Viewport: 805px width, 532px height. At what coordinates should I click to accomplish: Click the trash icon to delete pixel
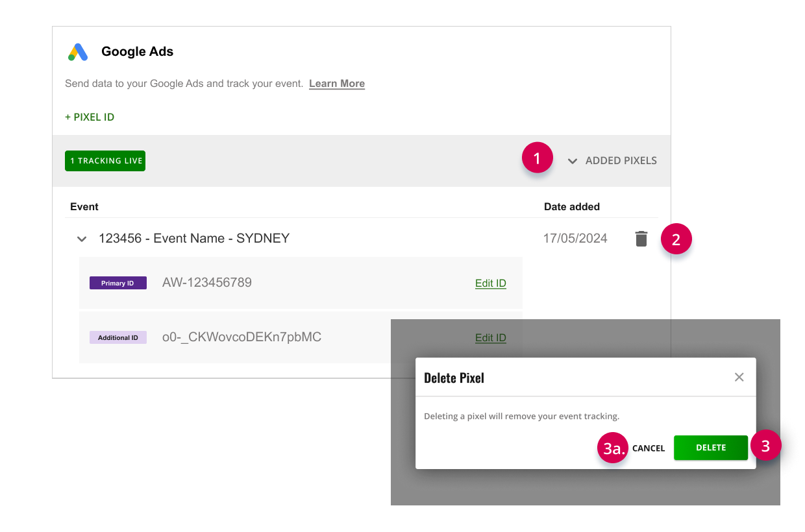click(x=641, y=239)
